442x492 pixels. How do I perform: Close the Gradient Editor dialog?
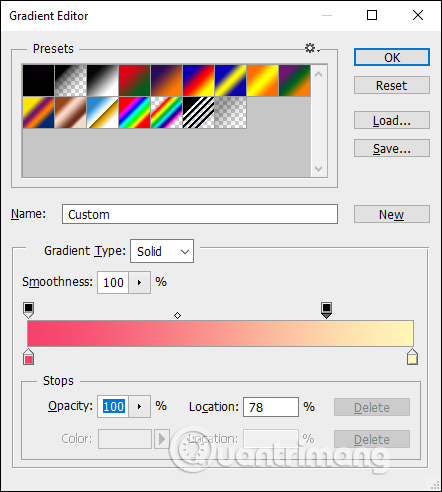tap(418, 15)
